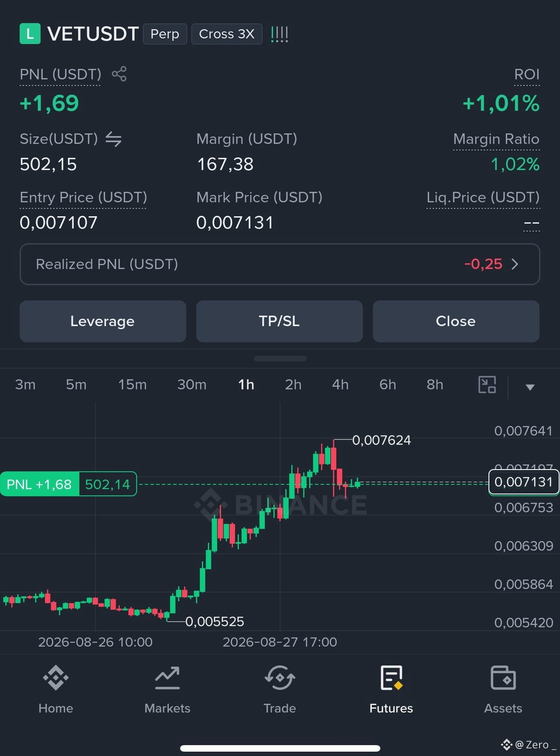The height and width of the screenshot is (756, 560).
Task: Tap the green L long-position badge
Action: coord(30,34)
